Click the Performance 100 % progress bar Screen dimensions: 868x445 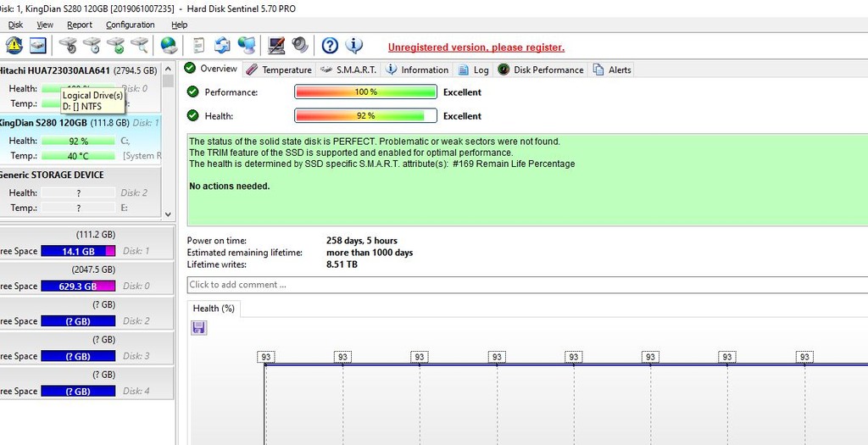(x=365, y=92)
